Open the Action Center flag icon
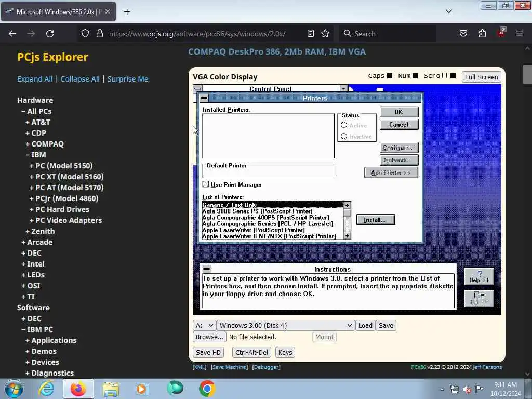532x399 pixels. coord(479,389)
